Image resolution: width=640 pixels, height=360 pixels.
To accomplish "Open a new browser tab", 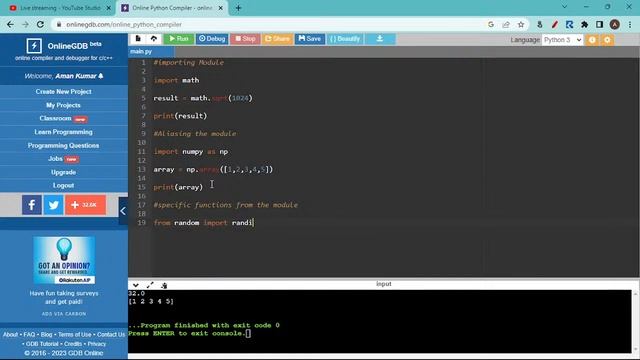I will (x=238, y=8).
